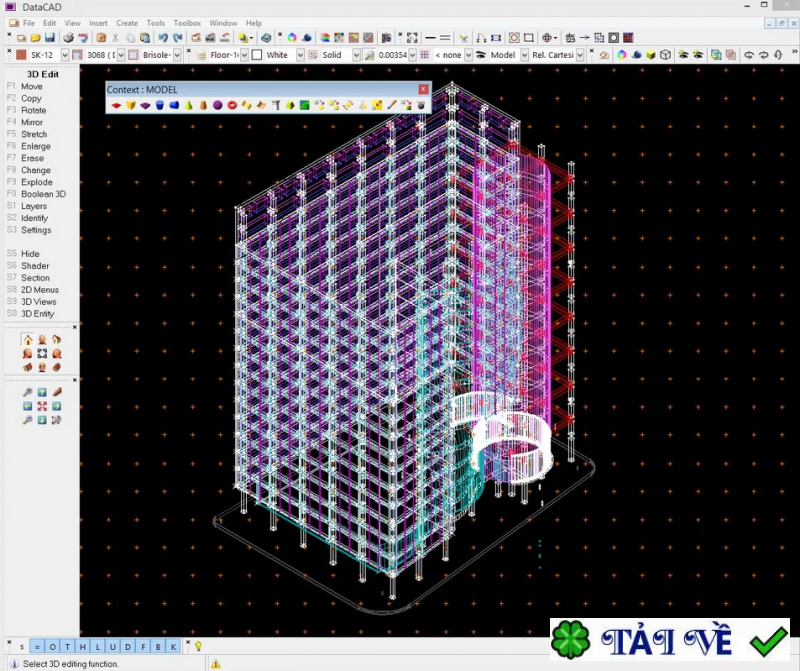Open the Edit menu
The width and height of the screenshot is (800, 671).
pyautogui.click(x=49, y=23)
